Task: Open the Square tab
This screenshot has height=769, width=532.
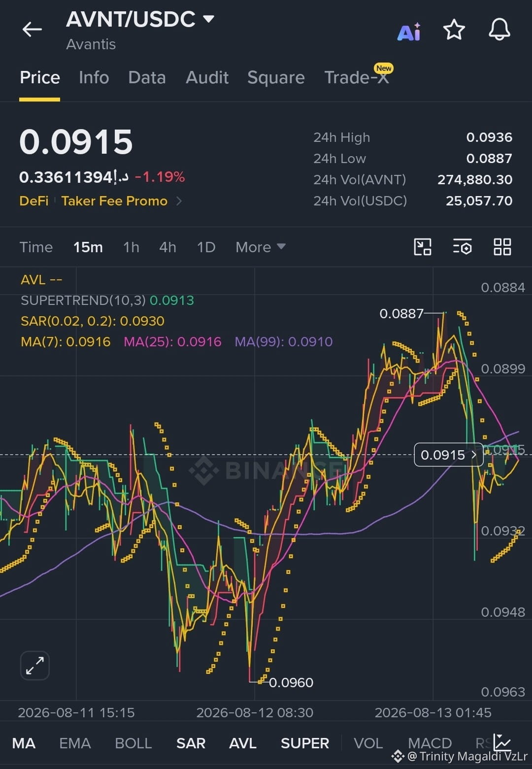Action: [276, 78]
